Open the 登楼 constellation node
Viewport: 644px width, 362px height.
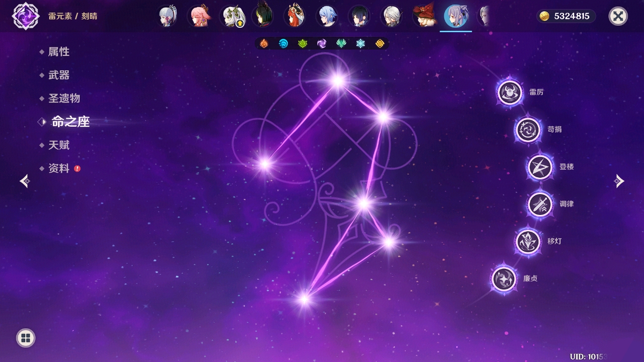click(540, 167)
